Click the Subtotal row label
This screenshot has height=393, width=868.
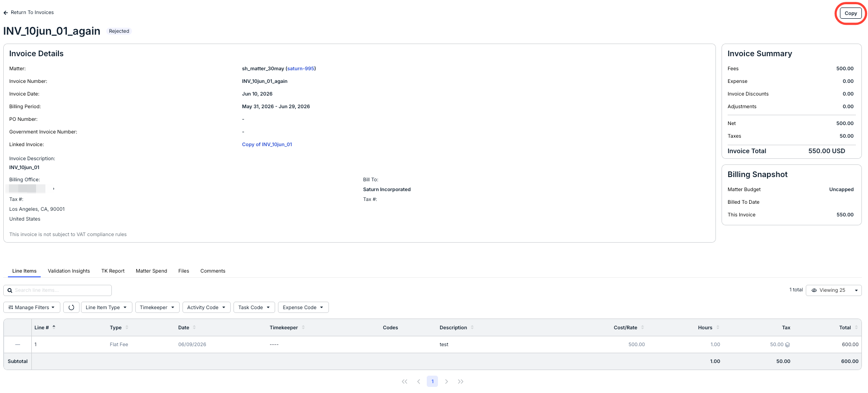coord(18,362)
